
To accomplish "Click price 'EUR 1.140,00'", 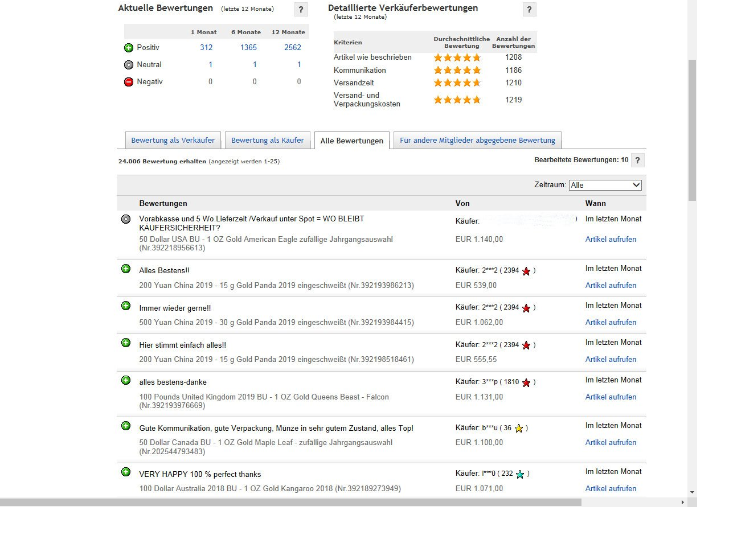I will click(x=479, y=240).
